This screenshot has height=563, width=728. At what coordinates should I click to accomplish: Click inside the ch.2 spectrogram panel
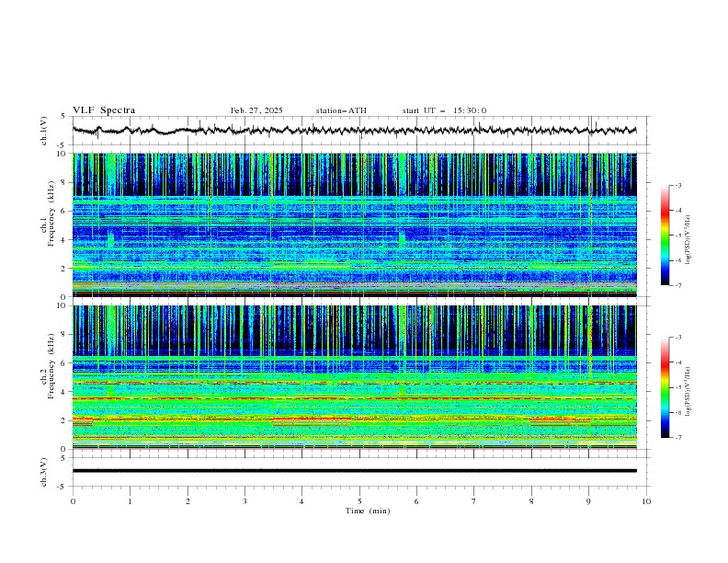click(x=355, y=377)
